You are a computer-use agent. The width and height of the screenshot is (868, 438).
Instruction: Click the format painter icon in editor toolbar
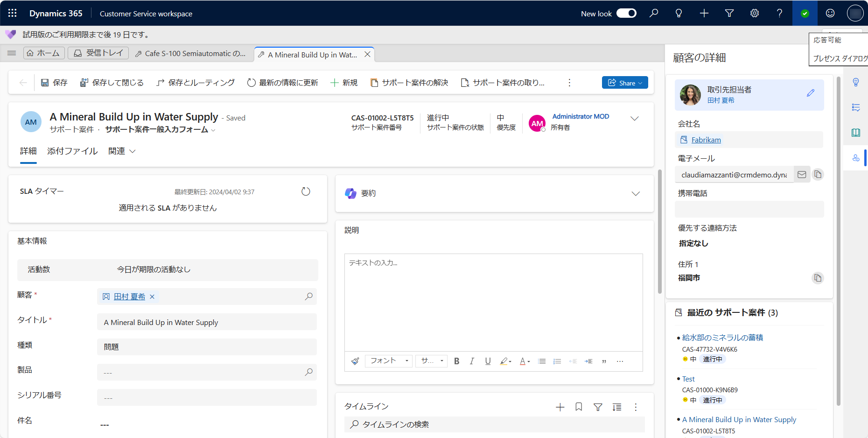355,361
